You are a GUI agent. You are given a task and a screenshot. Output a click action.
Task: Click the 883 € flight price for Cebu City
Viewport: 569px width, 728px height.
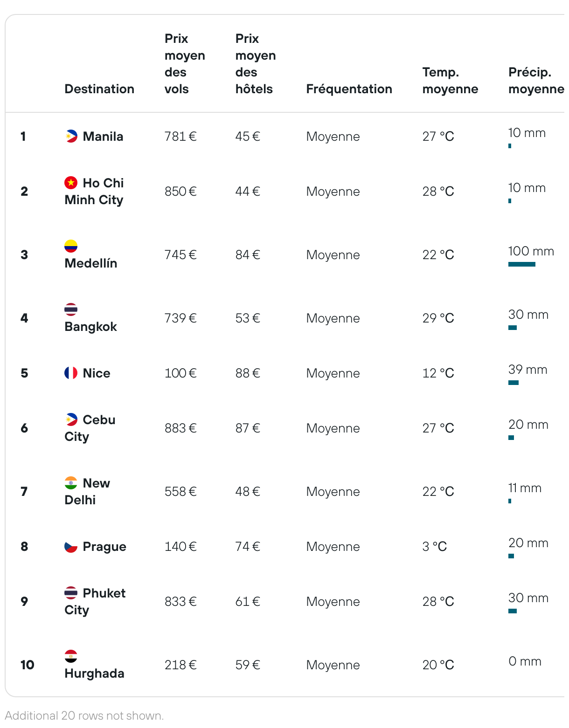tap(180, 428)
